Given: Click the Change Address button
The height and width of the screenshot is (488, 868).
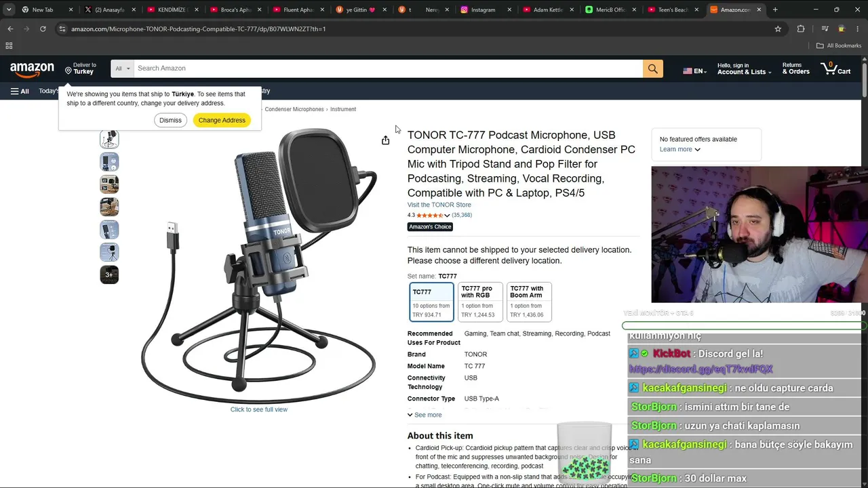Looking at the screenshot, I should click(x=222, y=120).
